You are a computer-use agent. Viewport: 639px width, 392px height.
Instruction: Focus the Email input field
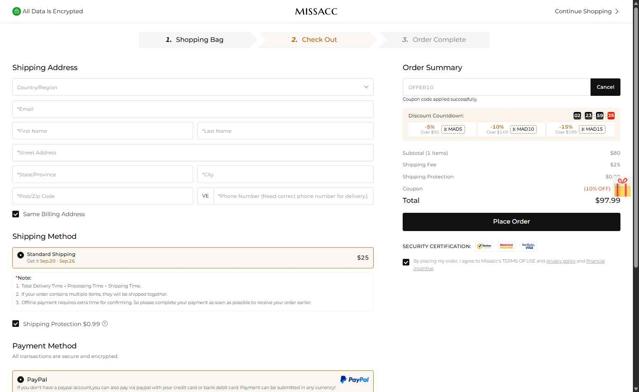[193, 109]
